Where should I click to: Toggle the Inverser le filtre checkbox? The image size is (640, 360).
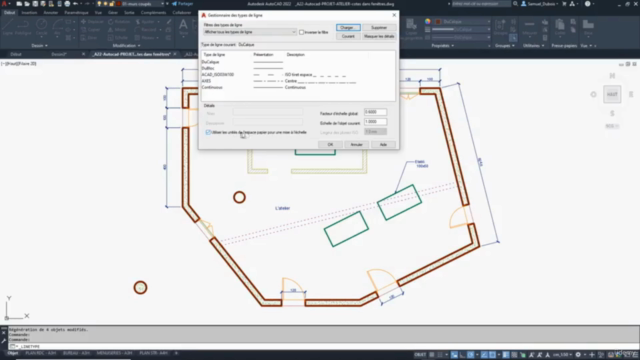[x=302, y=32]
